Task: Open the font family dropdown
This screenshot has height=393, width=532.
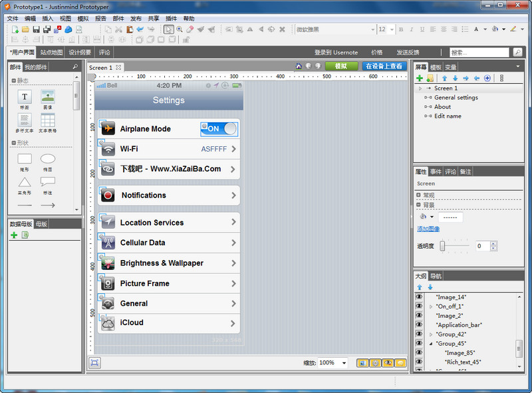Action: pos(373,29)
